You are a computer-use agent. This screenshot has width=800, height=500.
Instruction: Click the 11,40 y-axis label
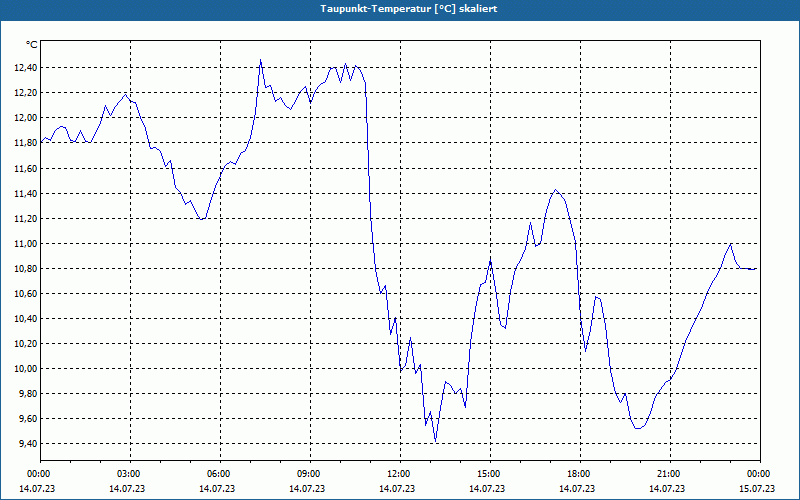27,193
